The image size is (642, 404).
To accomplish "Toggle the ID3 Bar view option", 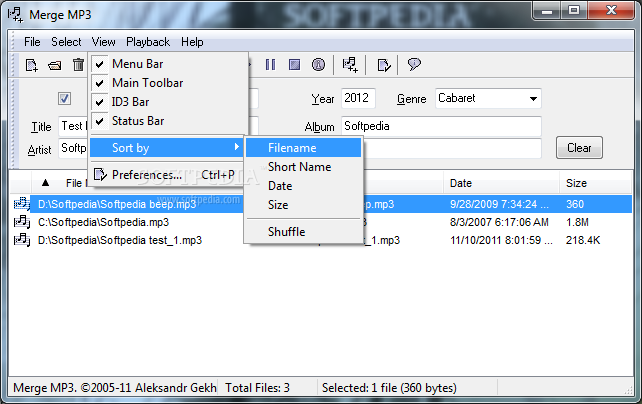I will coord(170,102).
